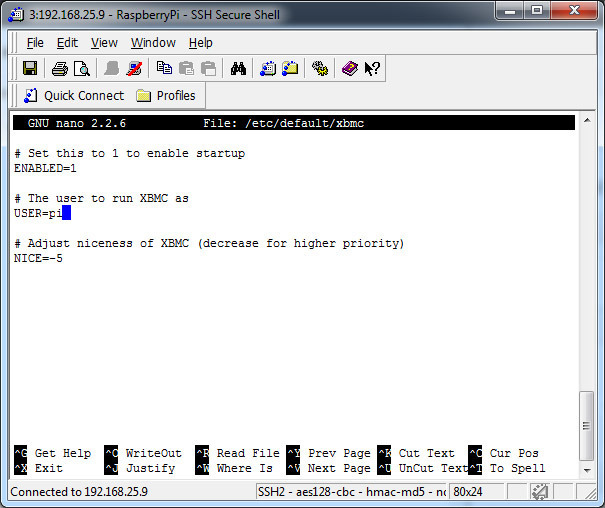Click the Quick Connect button

point(74,96)
